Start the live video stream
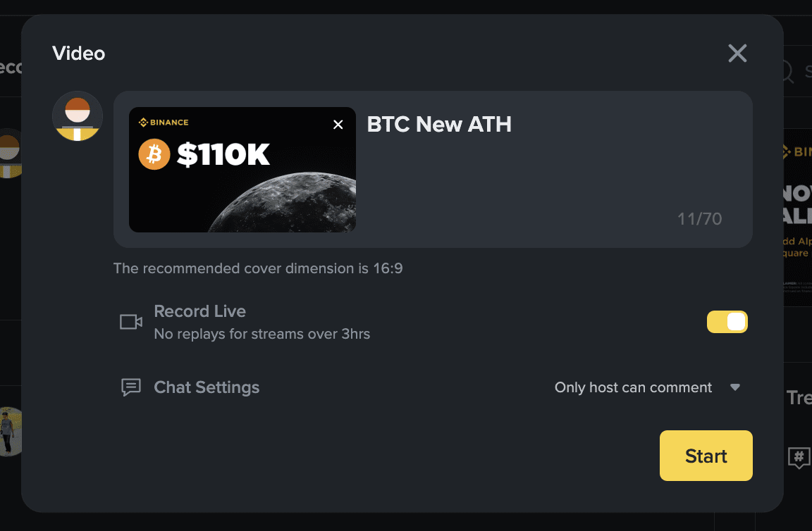The image size is (812, 531). 706,456
